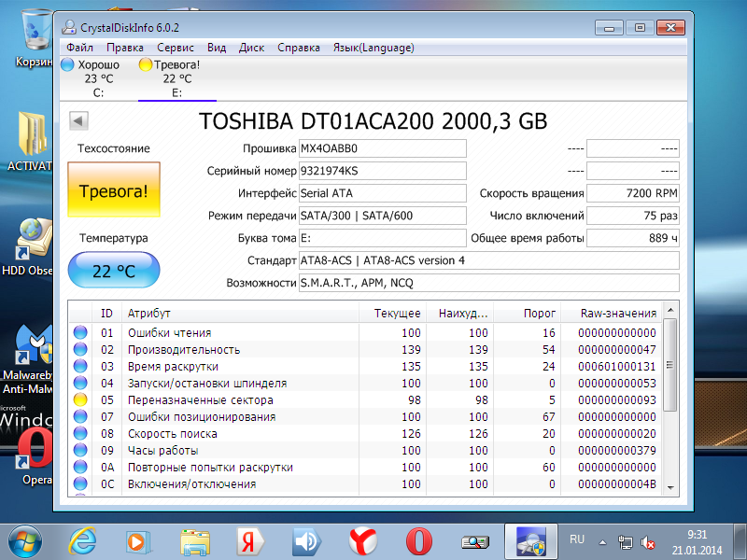This screenshot has height=560, width=747.
Task: Click the status circle for attribute 02 Производительность
Action: click(80, 349)
